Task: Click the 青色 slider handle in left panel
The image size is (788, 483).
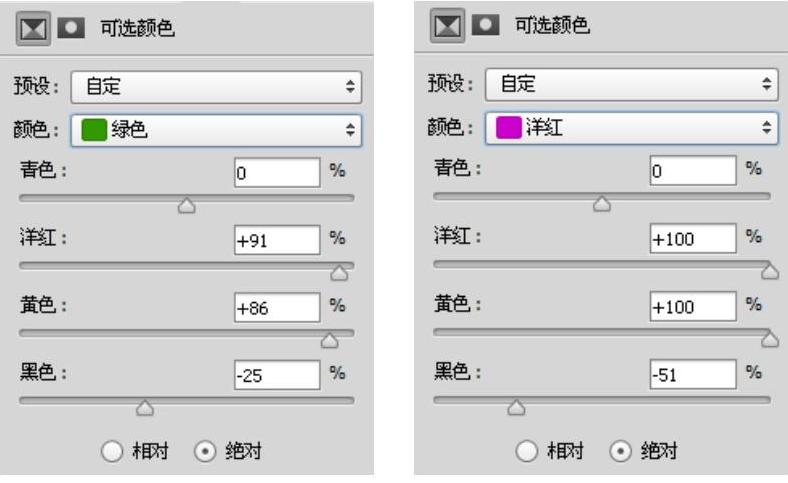Action: pos(186,205)
